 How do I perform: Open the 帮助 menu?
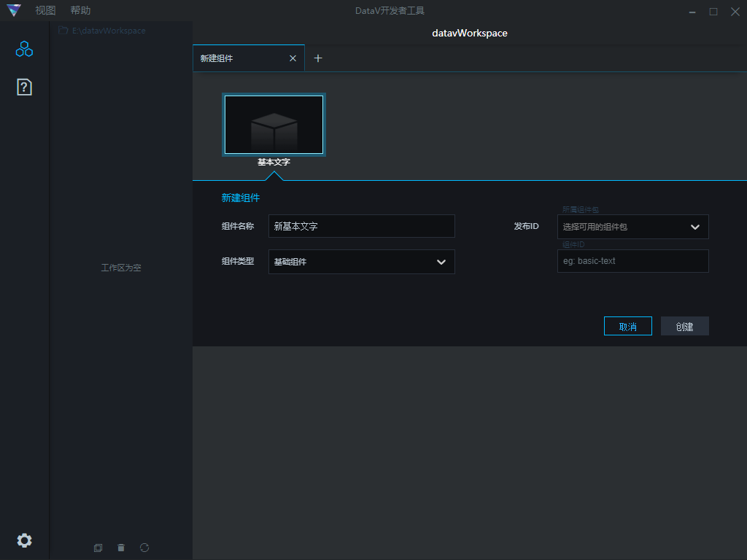(80, 10)
